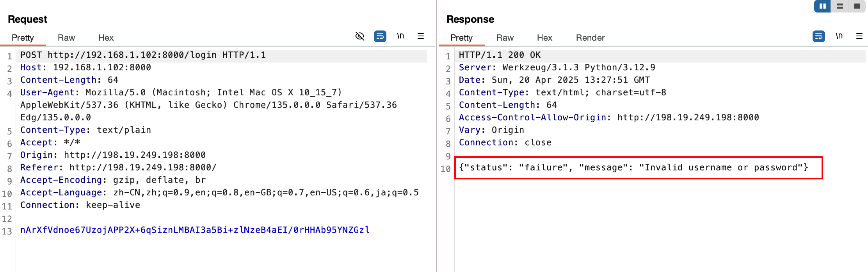
Task: Click the Access-Control-Allow-Origin response header
Action: (609, 118)
